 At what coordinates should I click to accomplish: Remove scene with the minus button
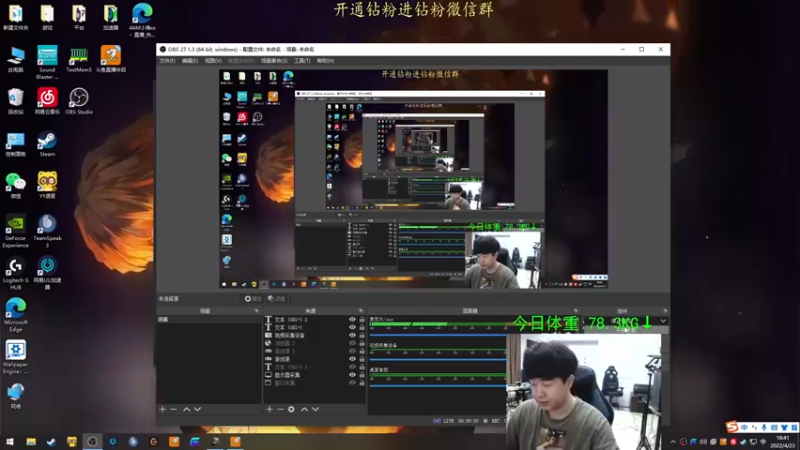[x=173, y=409]
